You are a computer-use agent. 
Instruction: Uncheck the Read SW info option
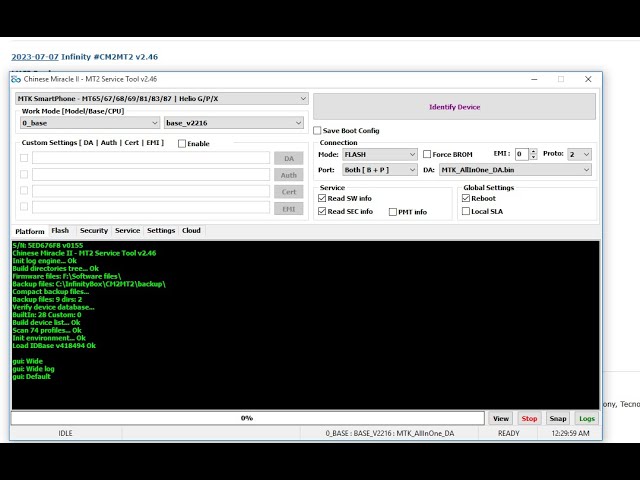322,198
